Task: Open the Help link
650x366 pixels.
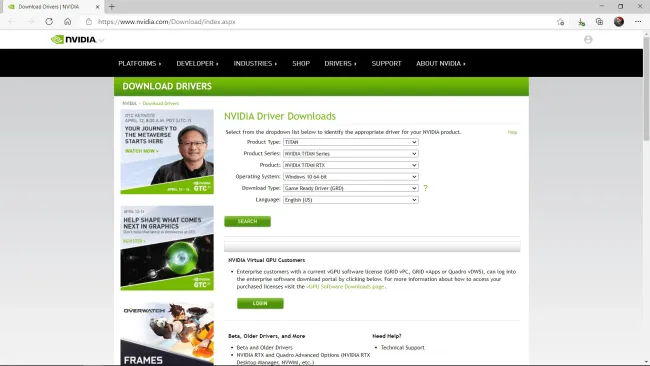Action: point(512,132)
